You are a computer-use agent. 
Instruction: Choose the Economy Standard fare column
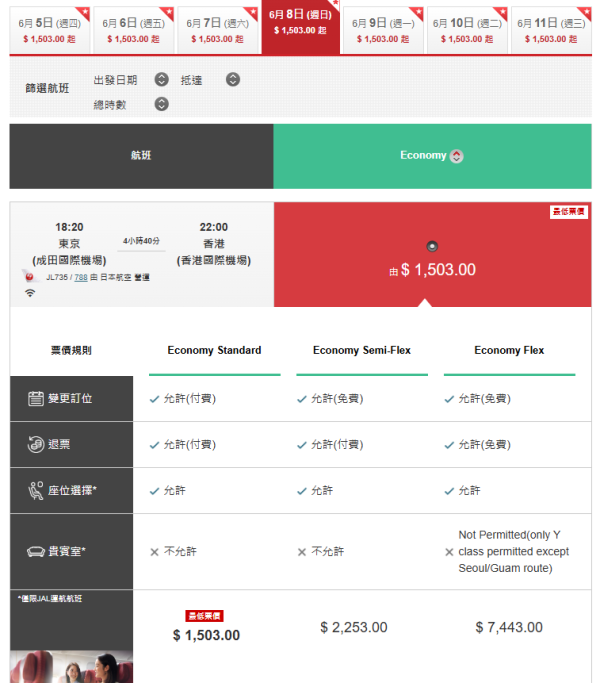[x=214, y=351]
